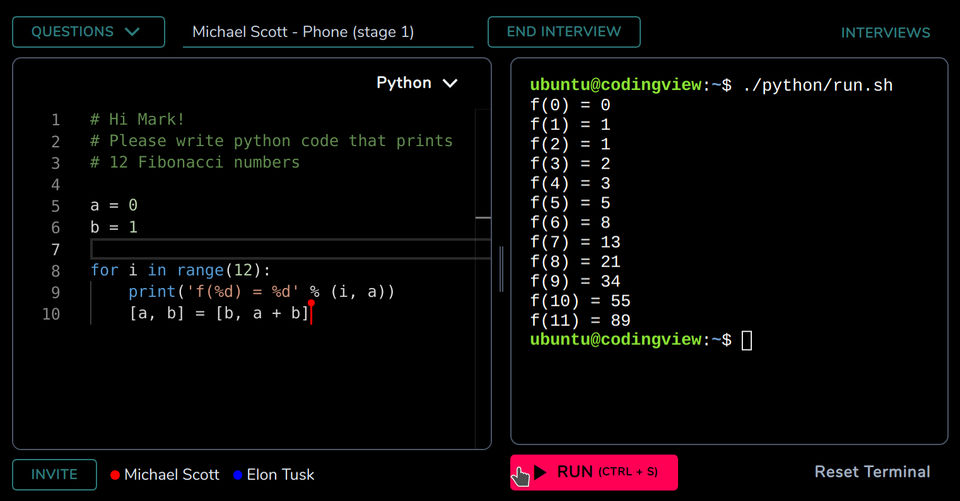The image size is (960, 501).
Task: Click the Invite button
Action: click(x=54, y=474)
